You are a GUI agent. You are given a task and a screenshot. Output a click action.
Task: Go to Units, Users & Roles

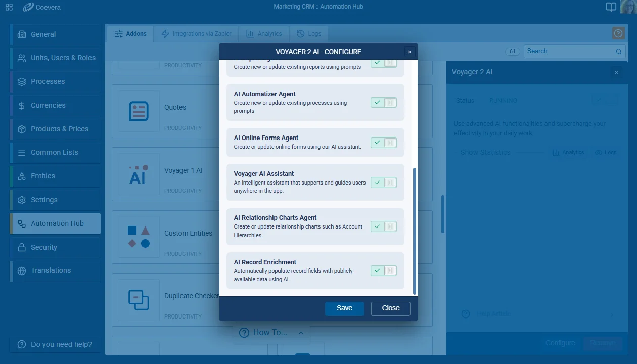55,58
